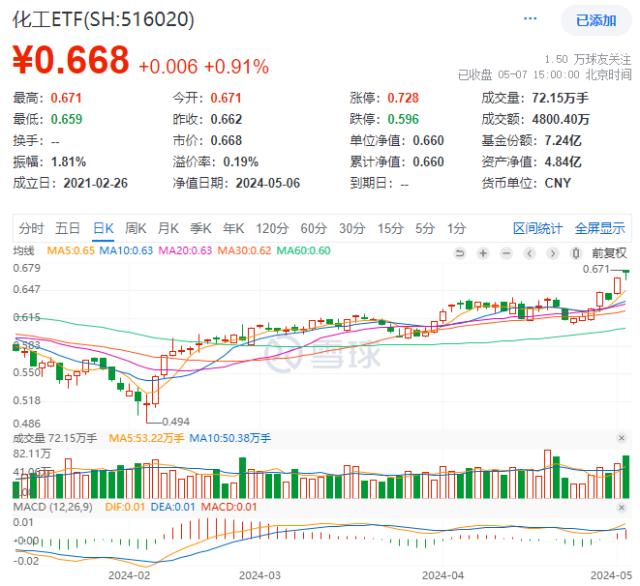This screenshot has width=640, height=586.
Task: Switch to the 15分 interval tab
Action: click(390, 229)
